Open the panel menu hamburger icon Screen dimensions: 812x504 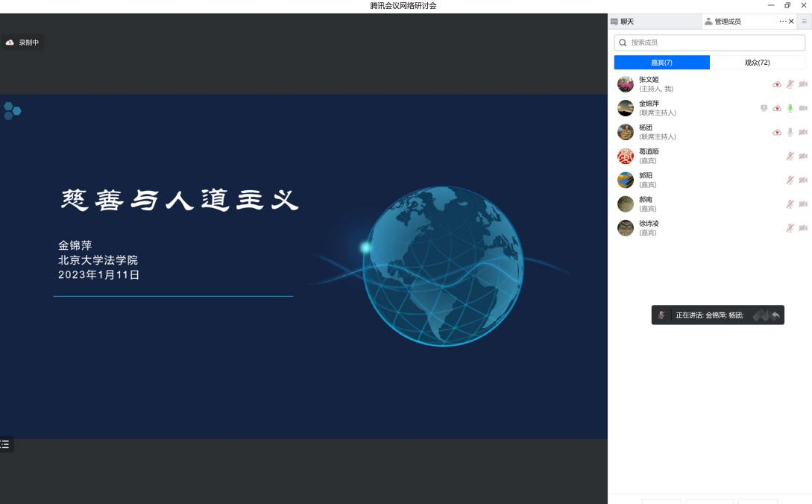[x=804, y=22]
